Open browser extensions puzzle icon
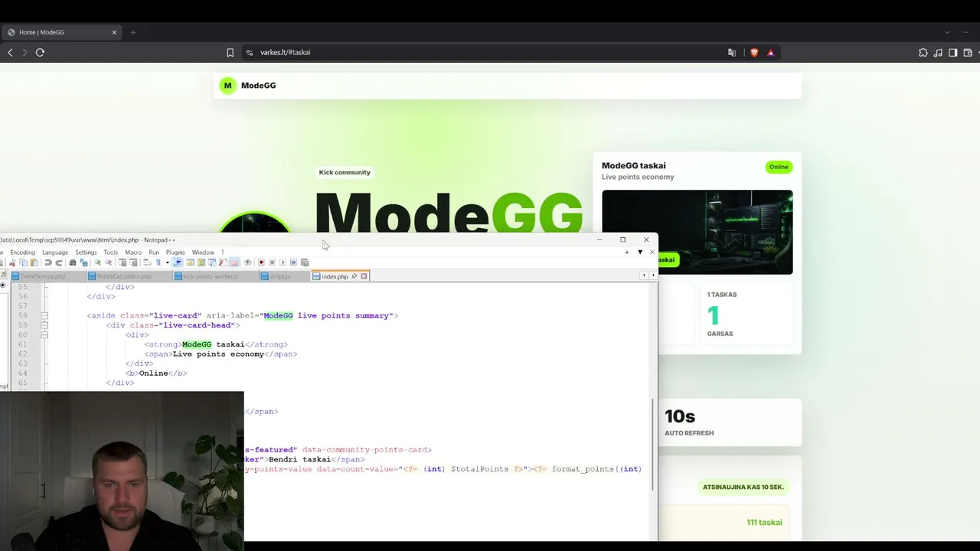Viewport: 980px width, 551px height. pyautogui.click(x=923, y=53)
